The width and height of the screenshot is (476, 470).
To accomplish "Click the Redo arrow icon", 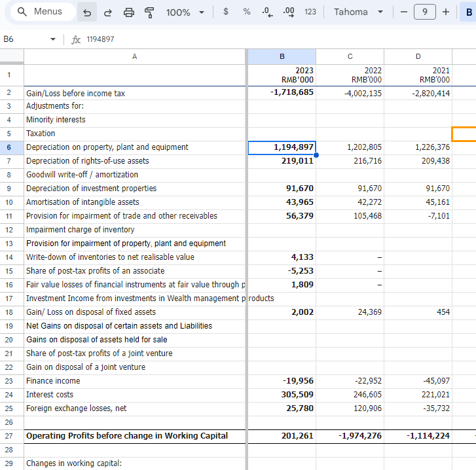I will click(x=108, y=12).
